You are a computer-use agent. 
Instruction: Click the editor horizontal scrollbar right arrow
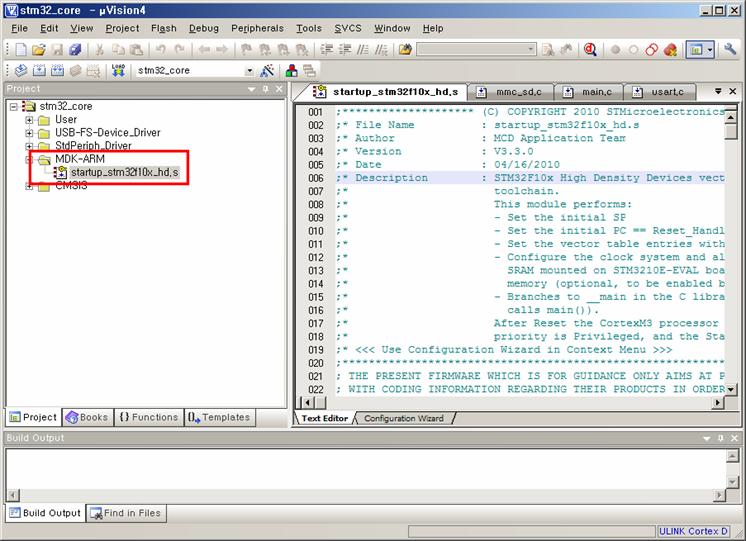click(x=718, y=403)
